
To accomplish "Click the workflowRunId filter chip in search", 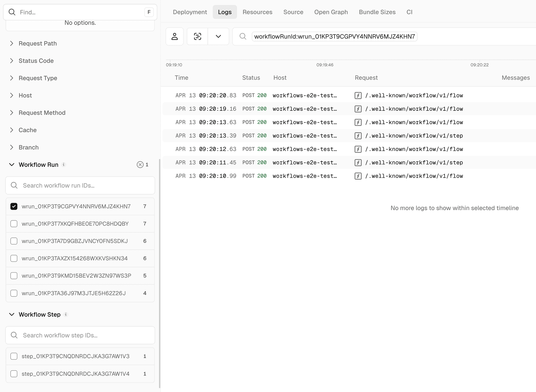I will point(334,37).
